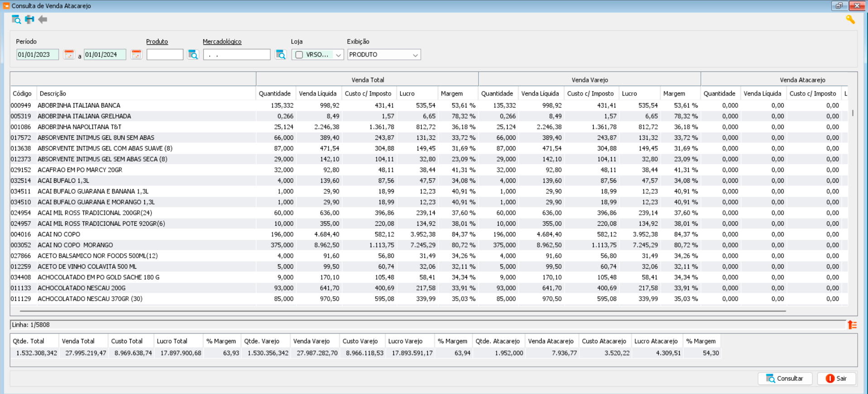Click the back arrow toolbar icon
The height and width of the screenshot is (394, 868).
[43, 19]
